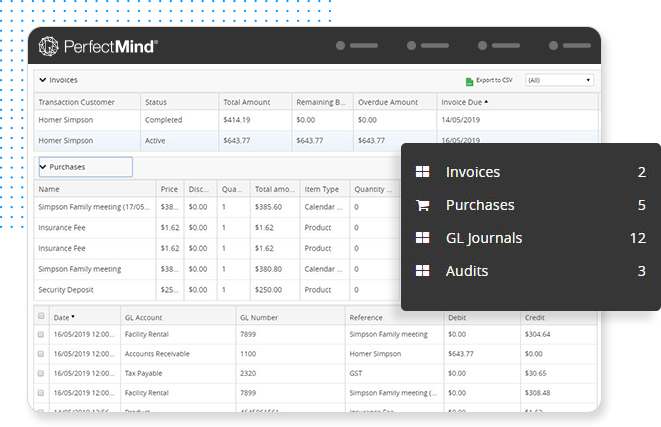The image size is (661, 427).
Task: Open the (All) filter dropdown
Action: tap(559, 80)
